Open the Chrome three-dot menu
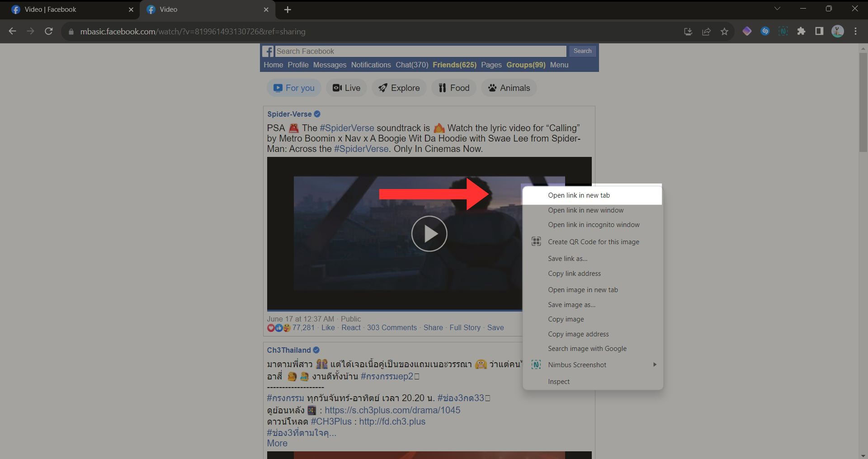This screenshot has height=459, width=868. (855, 31)
